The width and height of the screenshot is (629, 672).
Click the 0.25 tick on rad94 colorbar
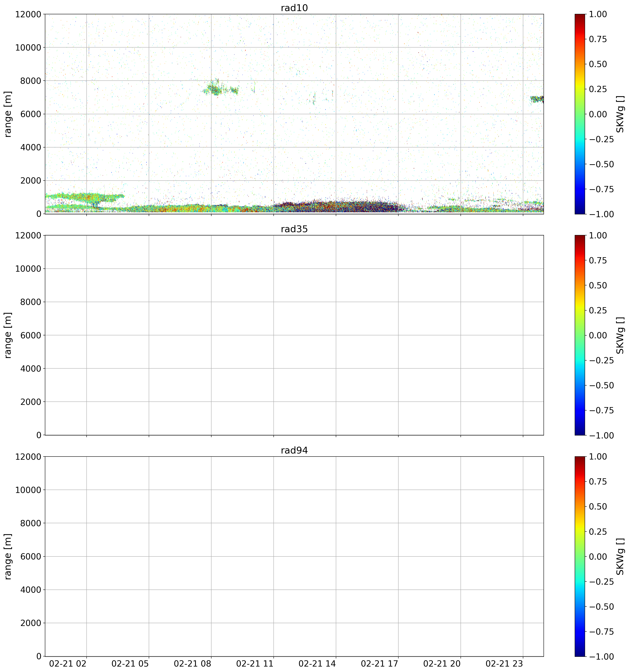(x=598, y=532)
